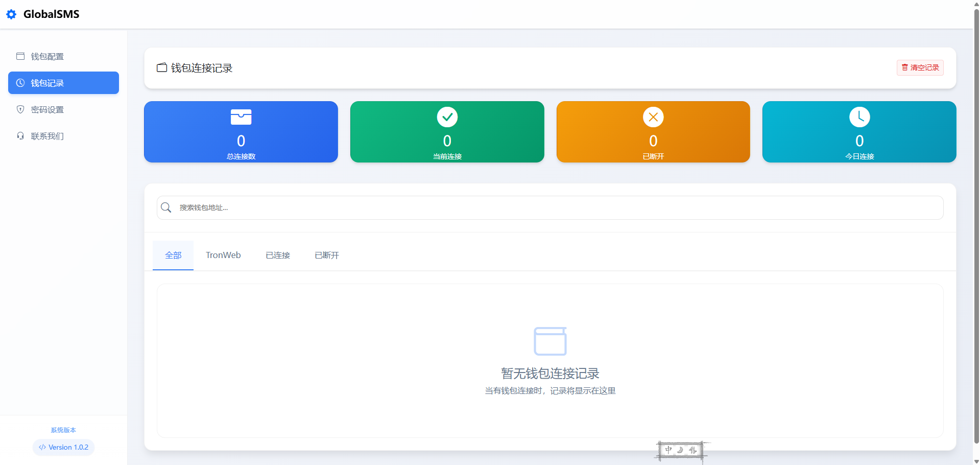Click the clock icon on 今日连接 card
The width and height of the screenshot is (980, 465).
coord(859,117)
